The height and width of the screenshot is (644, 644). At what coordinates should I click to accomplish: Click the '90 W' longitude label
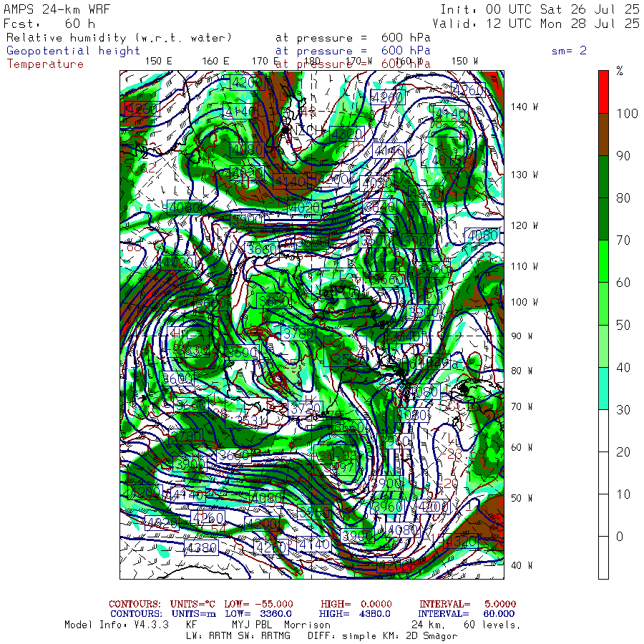coord(522,336)
